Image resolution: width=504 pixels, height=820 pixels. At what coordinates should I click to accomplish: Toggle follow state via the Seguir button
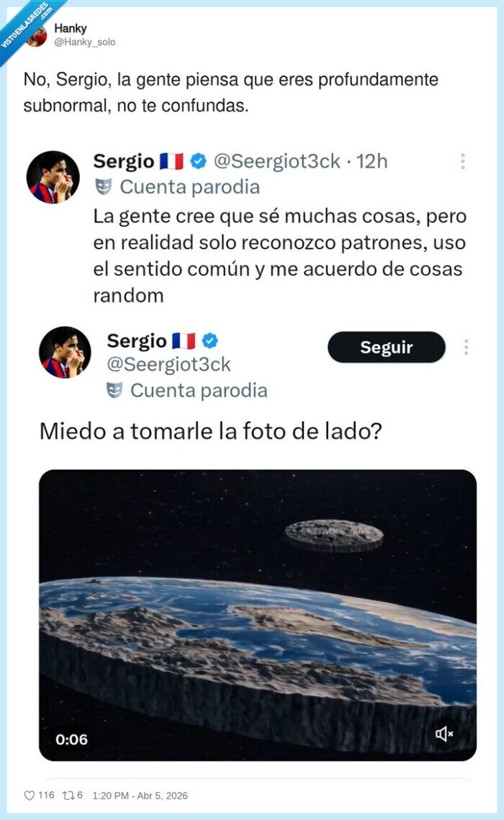386,347
